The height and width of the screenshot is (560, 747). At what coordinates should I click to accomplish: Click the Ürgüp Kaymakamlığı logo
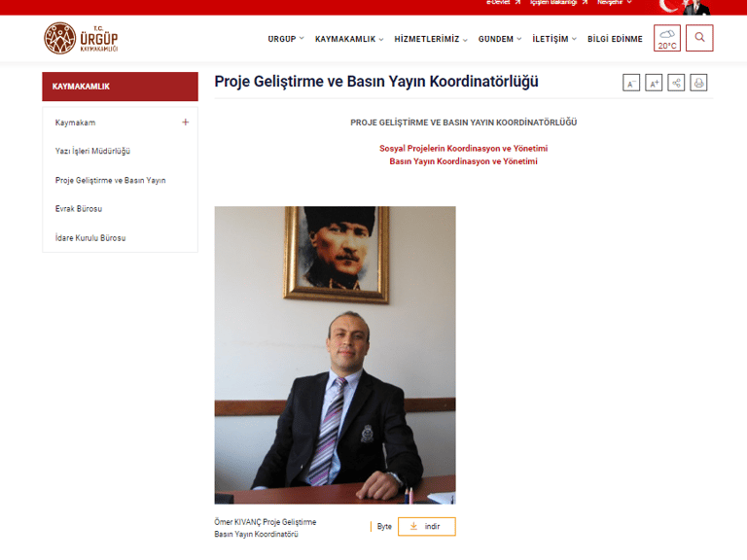[x=81, y=38]
